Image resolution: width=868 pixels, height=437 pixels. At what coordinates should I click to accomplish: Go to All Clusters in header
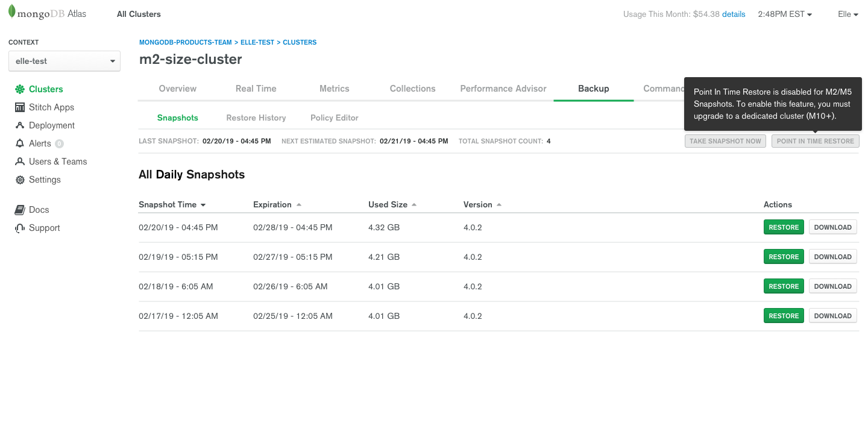point(139,14)
